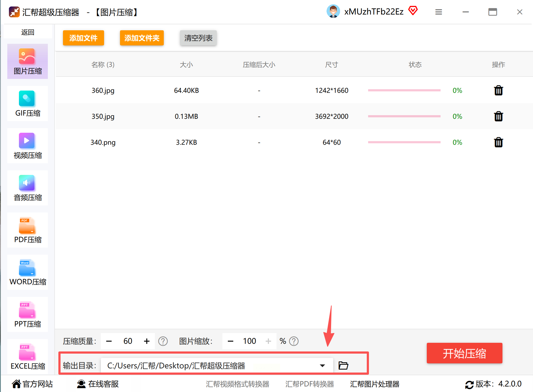The width and height of the screenshot is (533, 392).
Task: Check for updates via version refresh icon
Action: (469, 384)
